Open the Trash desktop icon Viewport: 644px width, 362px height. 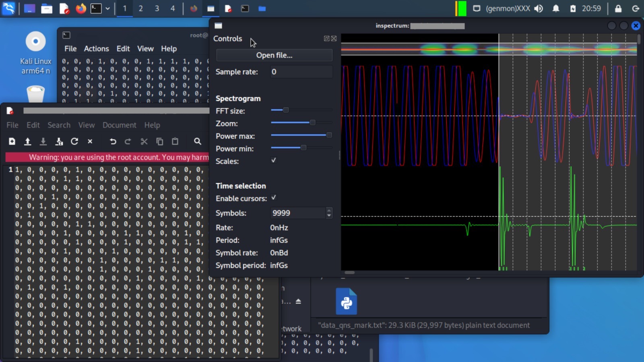tap(35, 93)
